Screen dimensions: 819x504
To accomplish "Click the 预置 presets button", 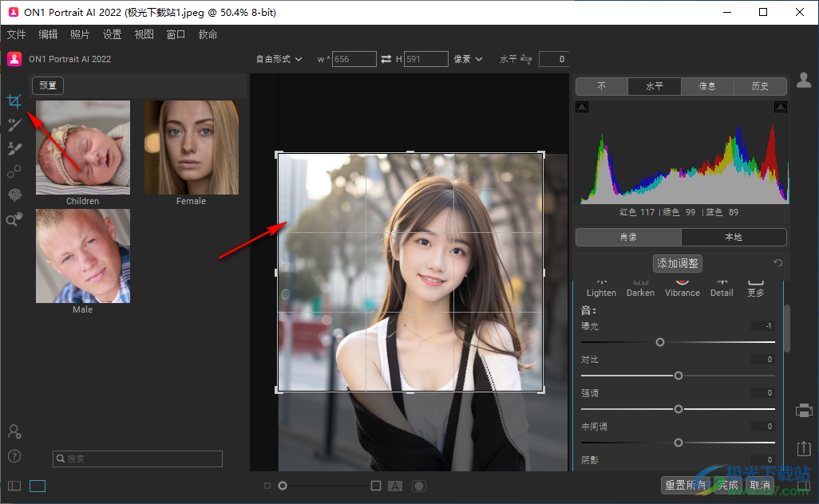I will [48, 85].
